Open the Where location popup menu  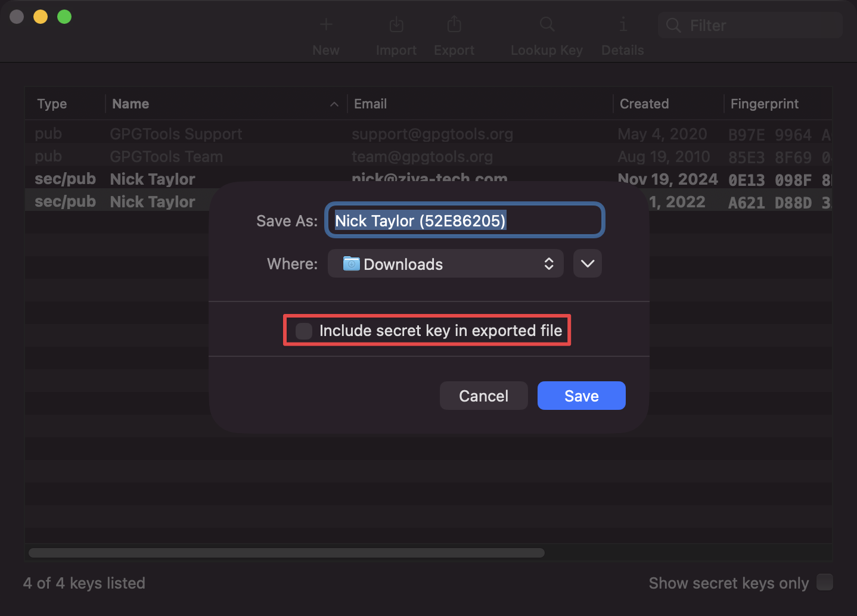(446, 263)
